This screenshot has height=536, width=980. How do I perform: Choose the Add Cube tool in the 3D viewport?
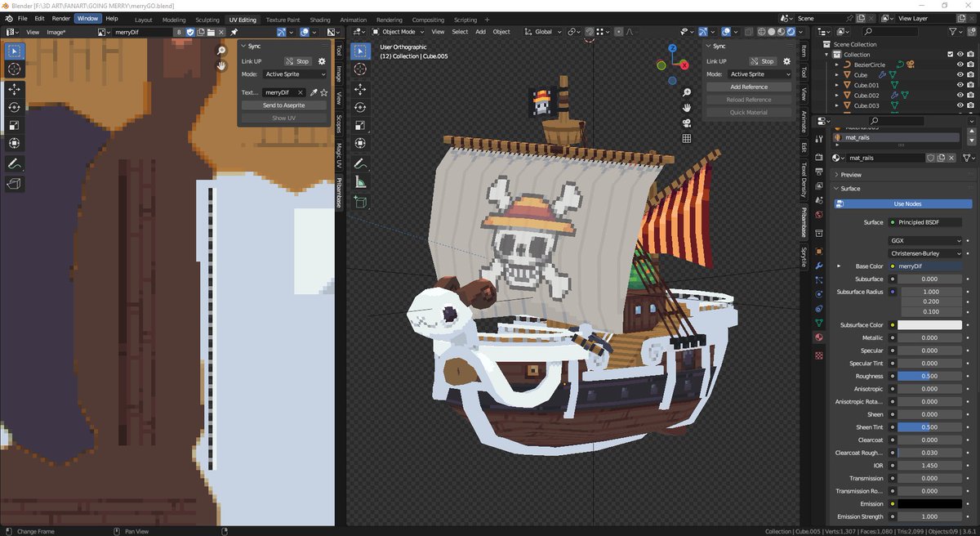(360, 202)
